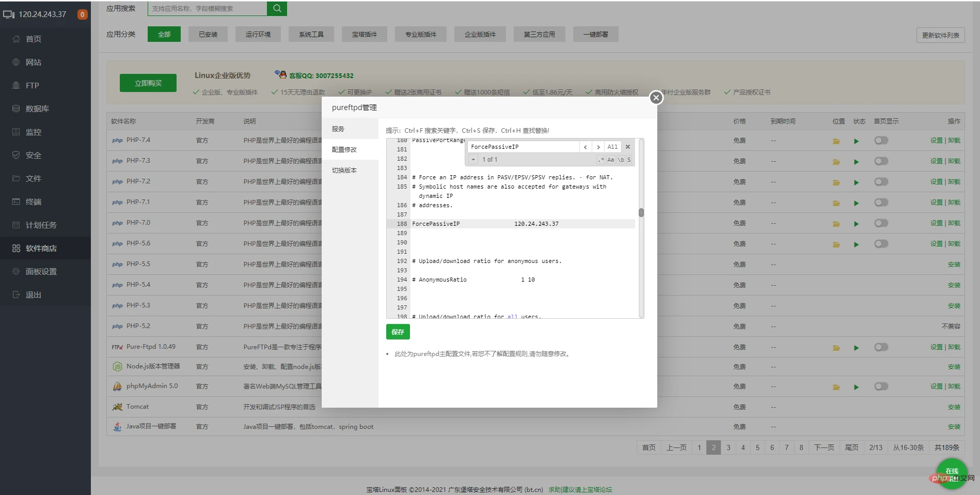
Task: Go to page 3 in pagination
Action: click(729, 447)
